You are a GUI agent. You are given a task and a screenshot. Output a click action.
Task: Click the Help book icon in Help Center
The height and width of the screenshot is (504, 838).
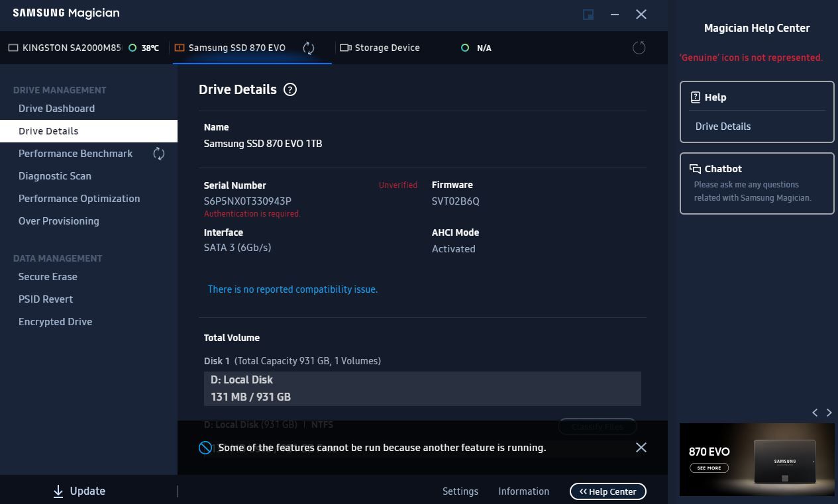tap(696, 97)
